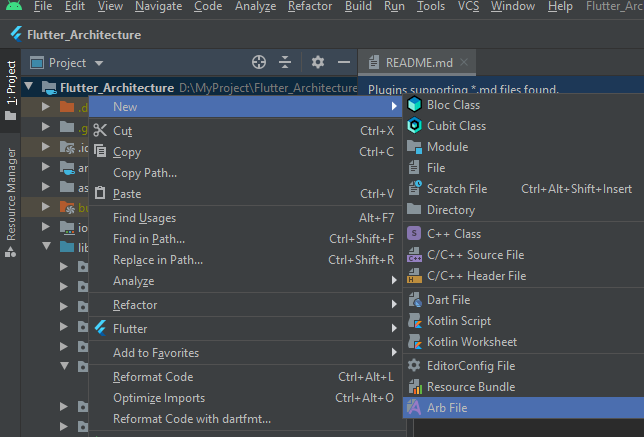Click the Flutter_Architecture breadcrumb label
644x437 pixels.
(x=84, y=35)
